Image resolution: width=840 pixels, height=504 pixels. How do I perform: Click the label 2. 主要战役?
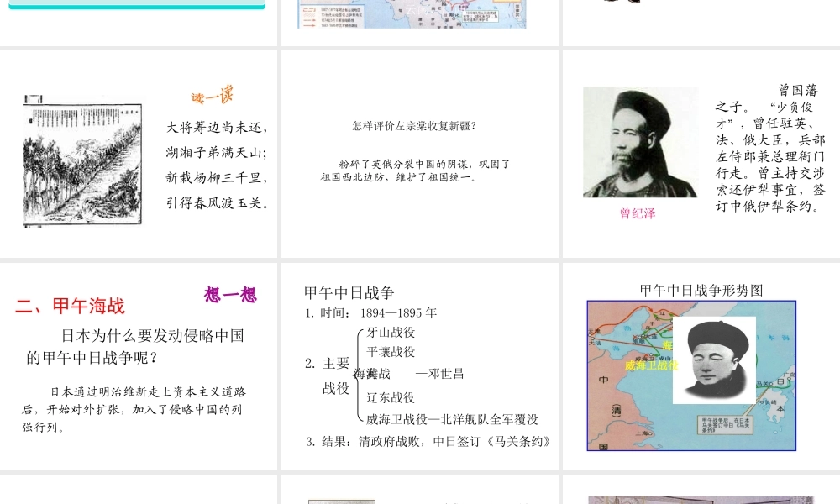tap(328, 376)
